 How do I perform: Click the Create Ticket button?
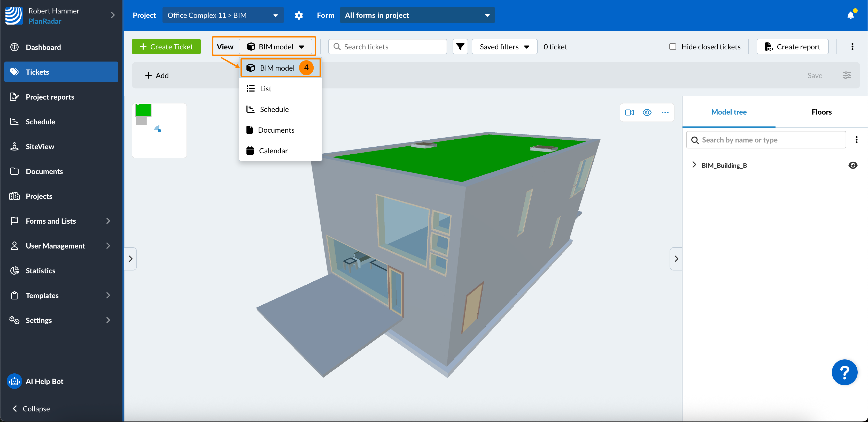point(166,47)
